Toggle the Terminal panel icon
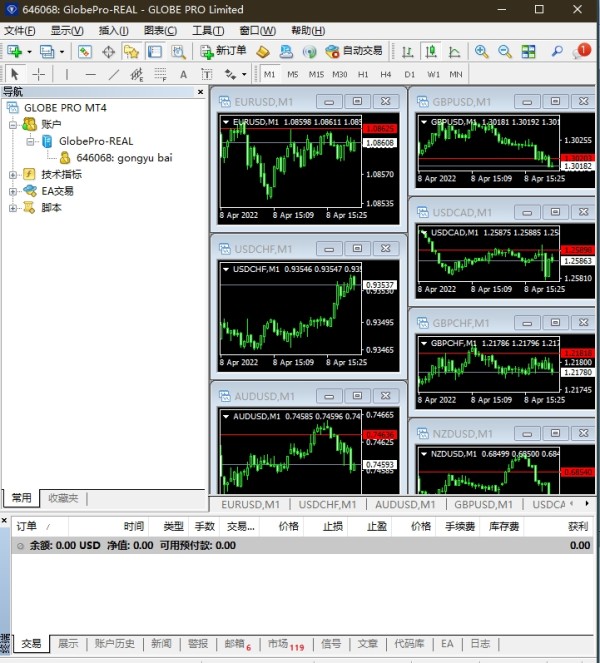The height and width of the screenshot is (663, 600). pyautogui.click(x=154, y=52)
